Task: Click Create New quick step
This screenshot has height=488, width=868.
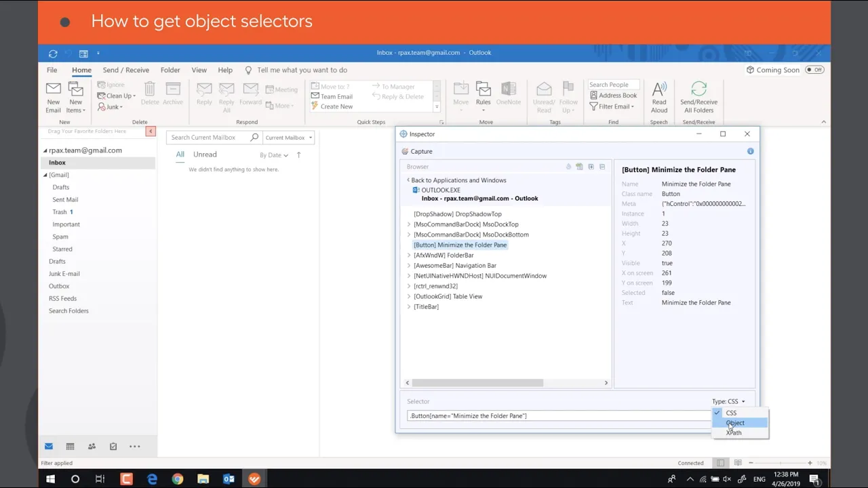Action: click(332, 106)
